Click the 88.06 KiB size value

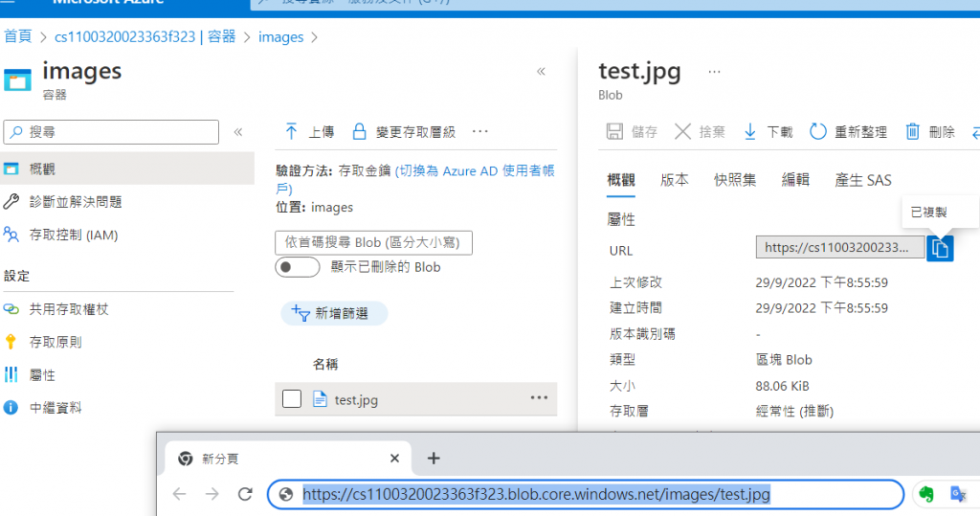point(782,386)
